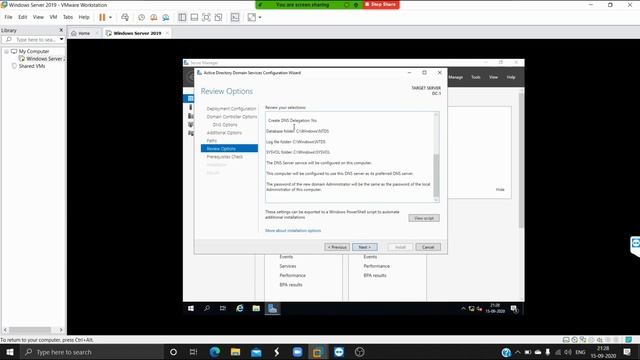
Task: Click Cancel in the configuration wizard
Action: 428,247
